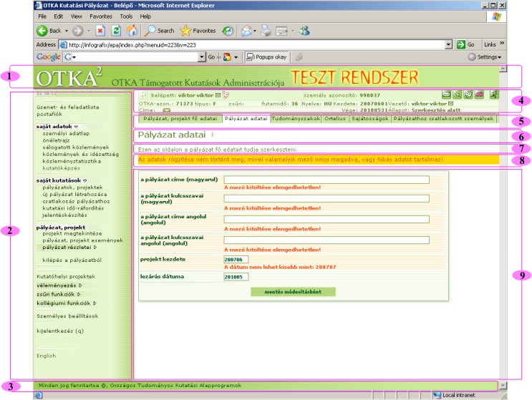Open Favorites with the star icon

point(198,31)
